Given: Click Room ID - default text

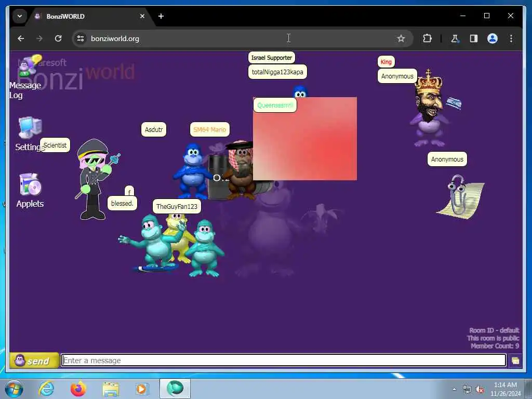Looking at the screenshot, I should pyautogui.click(x=494, y=330).
